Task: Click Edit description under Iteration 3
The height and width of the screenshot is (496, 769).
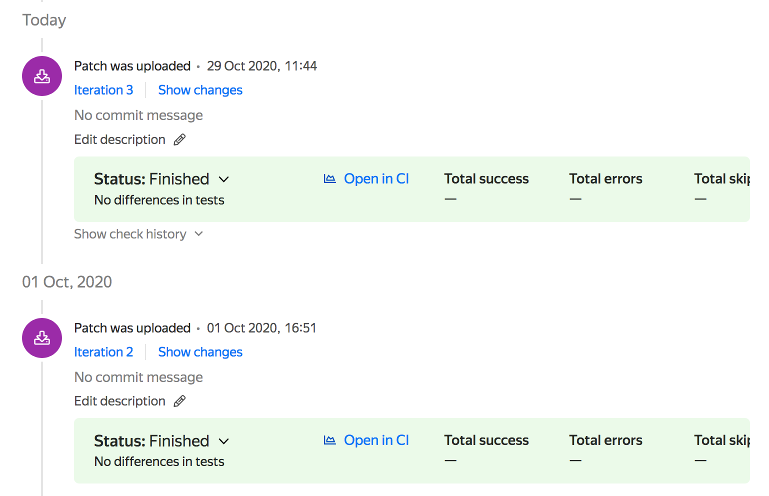Action: point(120,140)
